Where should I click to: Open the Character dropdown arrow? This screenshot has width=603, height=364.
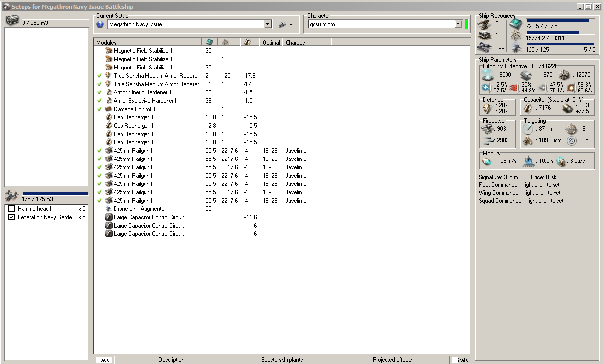pos(458,24)
